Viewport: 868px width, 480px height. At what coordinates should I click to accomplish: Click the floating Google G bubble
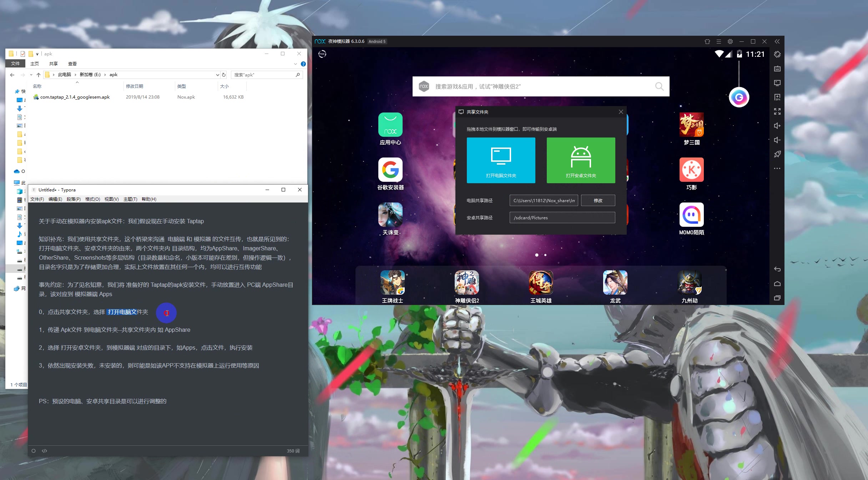coord(739,97)
